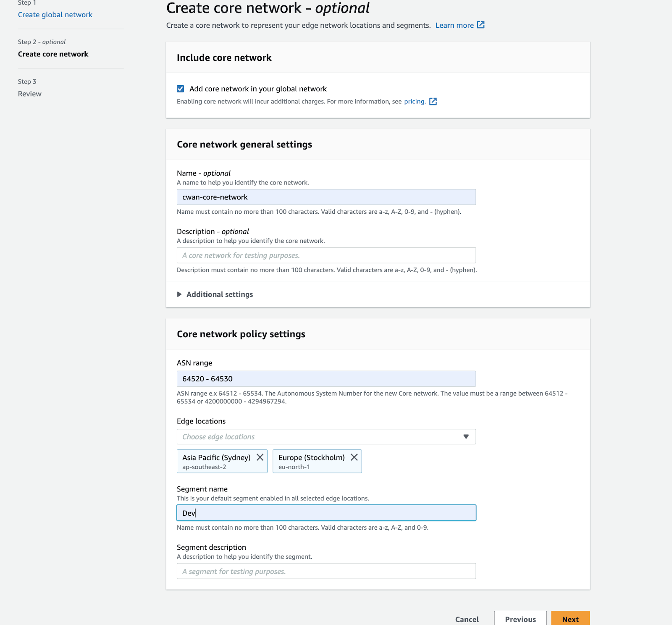
Task: Click the edge locations dropdown arrow
Action: [x=466, y=437]
